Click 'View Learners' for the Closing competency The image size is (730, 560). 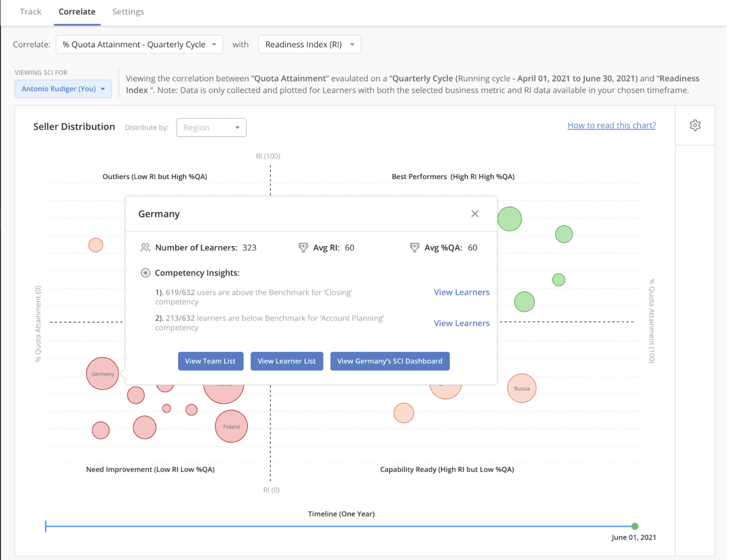[x=461, y=292]
